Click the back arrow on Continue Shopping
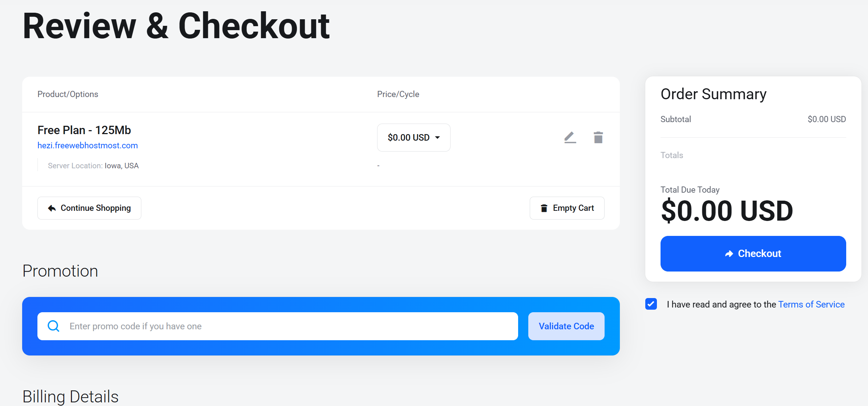This screenshot has height=406, width=868. [52, 208]
